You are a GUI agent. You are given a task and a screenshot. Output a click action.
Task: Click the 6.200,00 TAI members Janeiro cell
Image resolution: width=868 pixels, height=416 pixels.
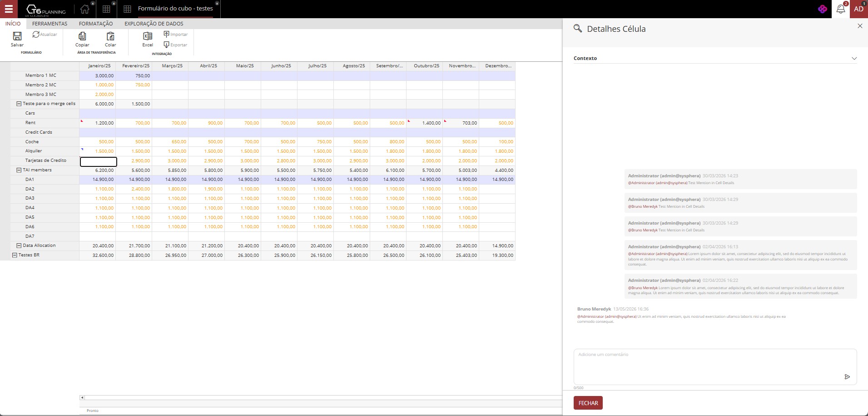98,170
